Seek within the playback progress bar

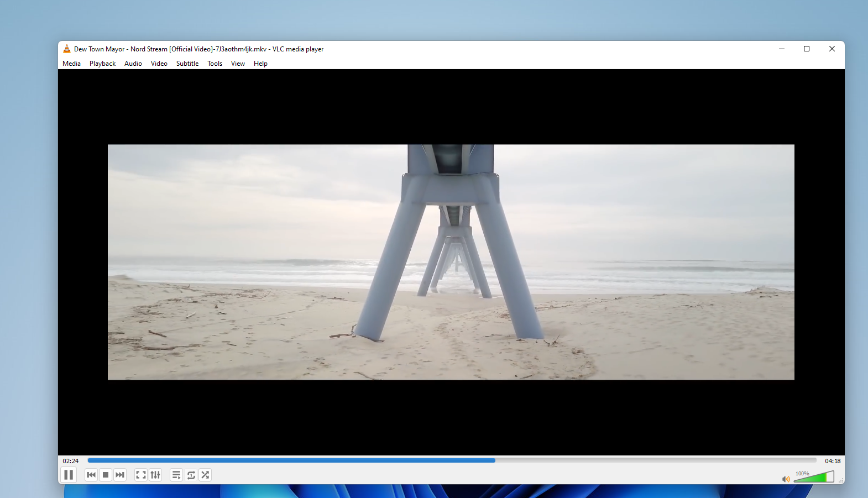tap(451, 460)
